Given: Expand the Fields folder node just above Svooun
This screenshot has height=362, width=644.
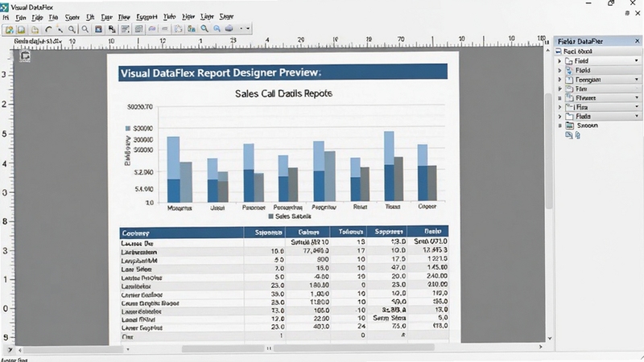Looking at the screenshot, I should [x=559, y=116].
